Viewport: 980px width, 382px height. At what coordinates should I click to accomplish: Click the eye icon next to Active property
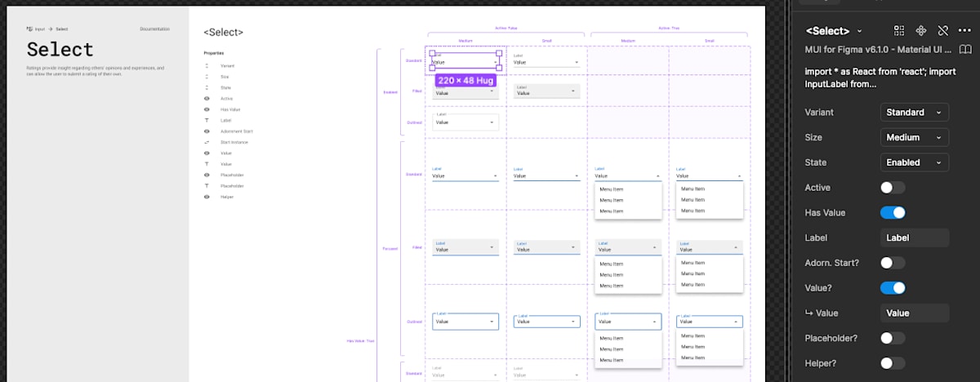[207, 99]
